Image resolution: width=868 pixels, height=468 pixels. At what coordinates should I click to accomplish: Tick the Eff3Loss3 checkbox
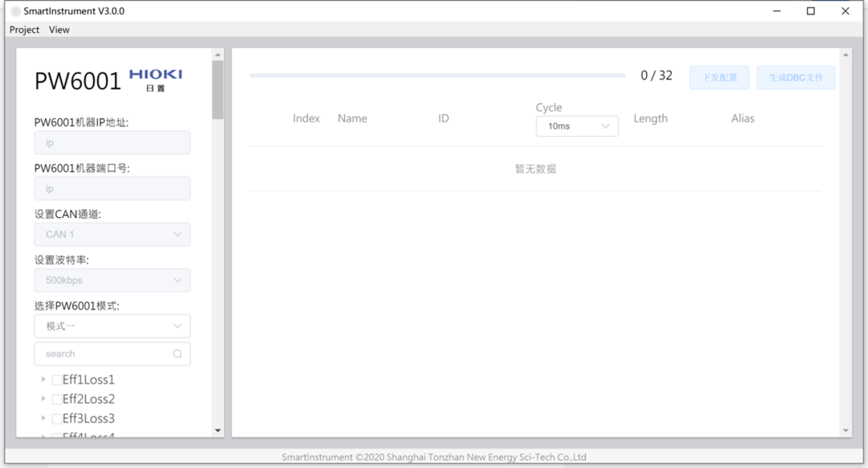[57, 419]
